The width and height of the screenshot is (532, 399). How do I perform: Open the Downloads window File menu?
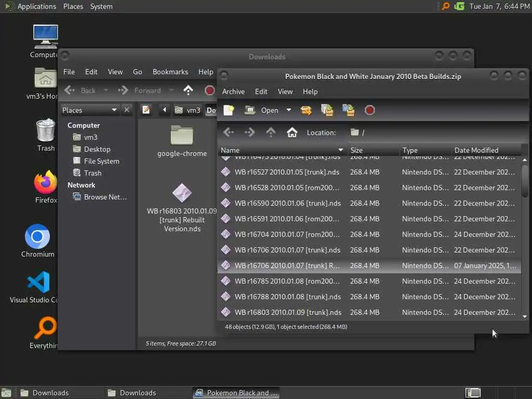[69, 72]
